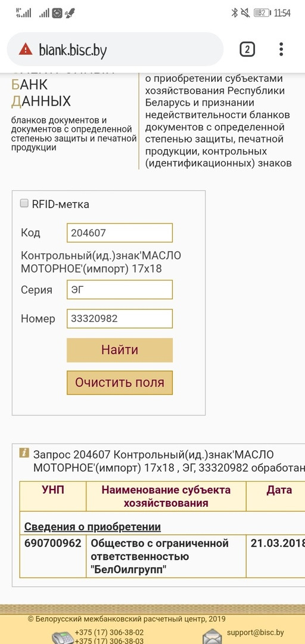This screenshot has width=305, height=644.
Task: Open the browser three-dot menu
Action: pyautogui.click(x=281, y=49)
